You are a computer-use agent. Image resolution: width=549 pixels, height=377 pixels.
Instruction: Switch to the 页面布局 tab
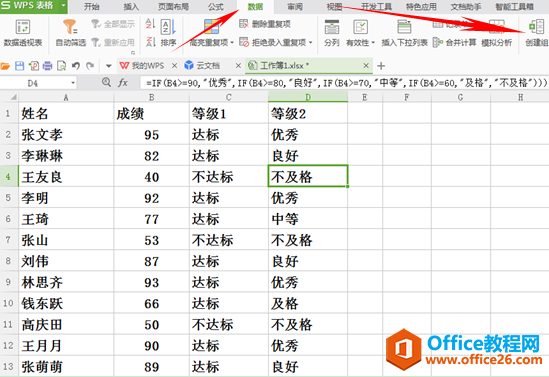pos(173,7)
